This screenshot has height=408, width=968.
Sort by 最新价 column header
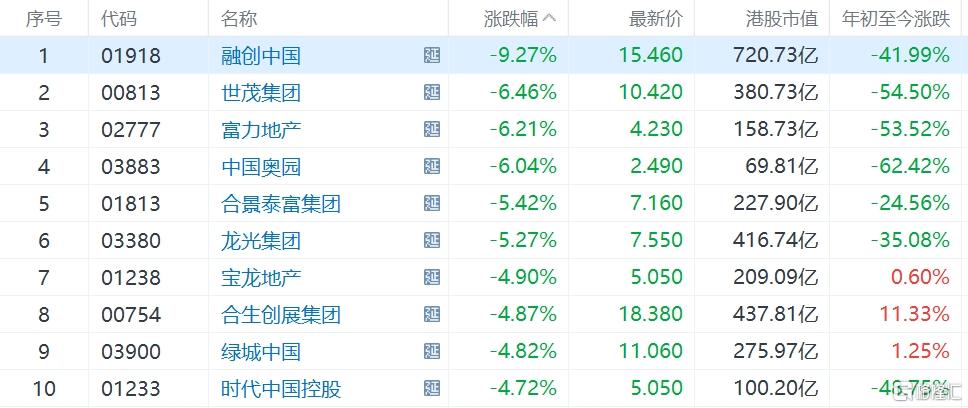coord(656,19)
